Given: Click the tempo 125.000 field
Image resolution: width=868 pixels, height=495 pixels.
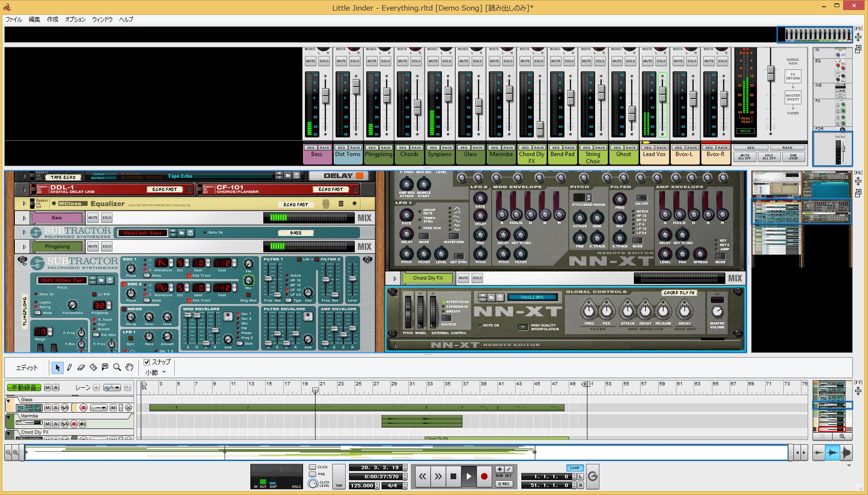Looking at the screenshot, I should [361, 485].
